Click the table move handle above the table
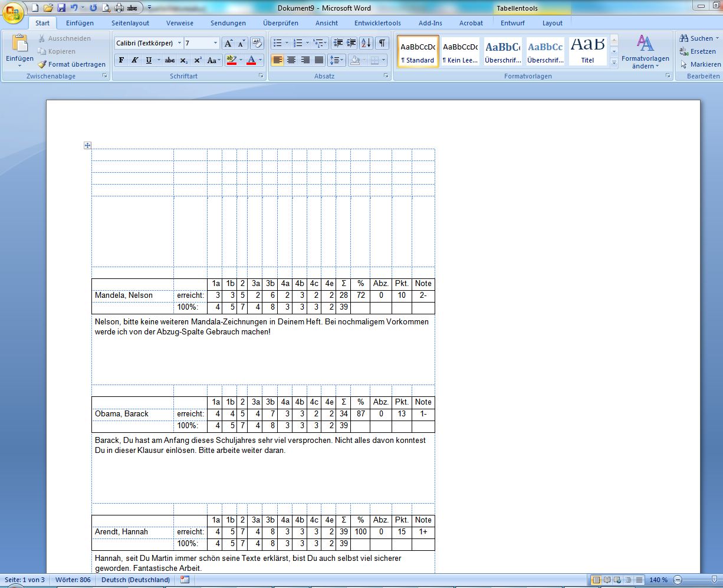 (87, 145)
